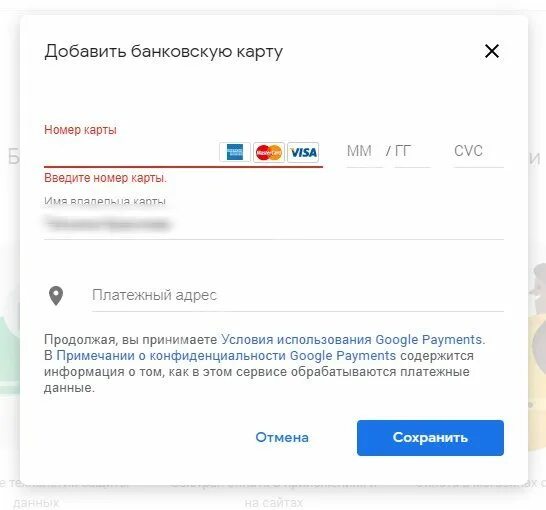Select the ГГ expiry year field
Viewport: 546px width, 510px height.
[x=412, y=152]
